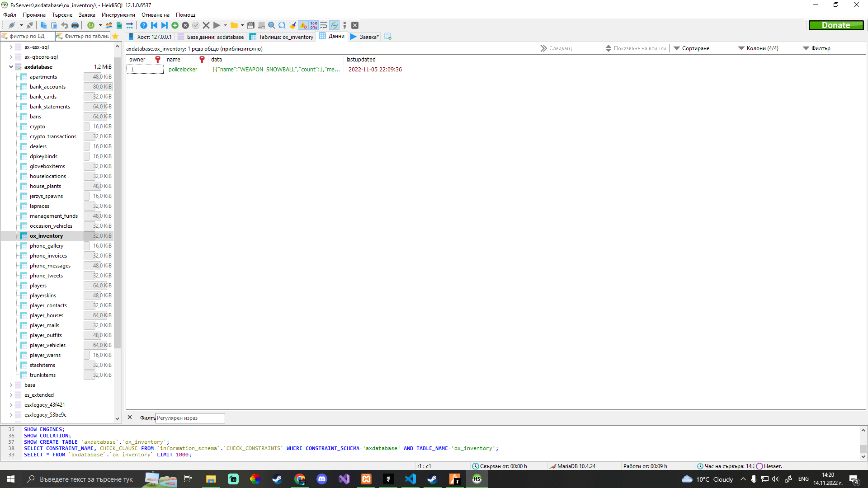This screenshot has width=868, height=488.
Task: Click the cancel running query (X) icon
Action: (206, 25)
